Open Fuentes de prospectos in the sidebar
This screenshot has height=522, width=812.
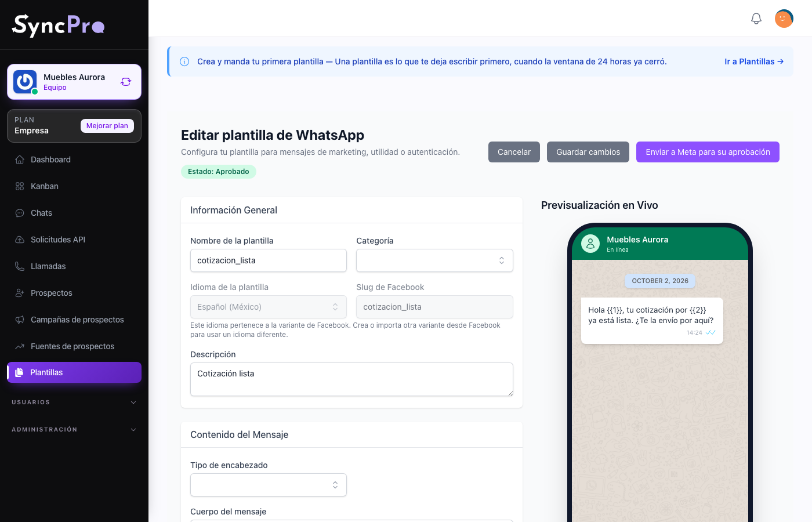click(x=74, y=346)
